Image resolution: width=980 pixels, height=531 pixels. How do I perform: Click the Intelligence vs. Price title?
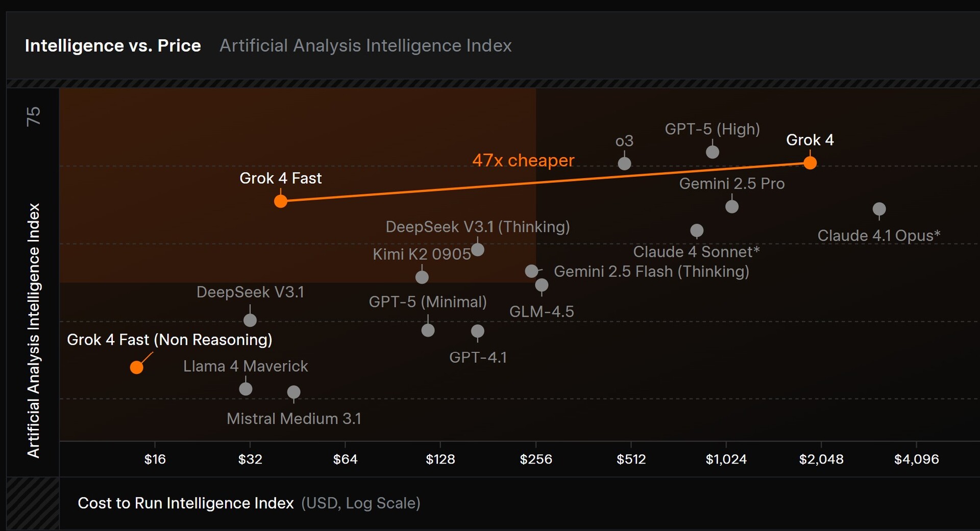113,45
